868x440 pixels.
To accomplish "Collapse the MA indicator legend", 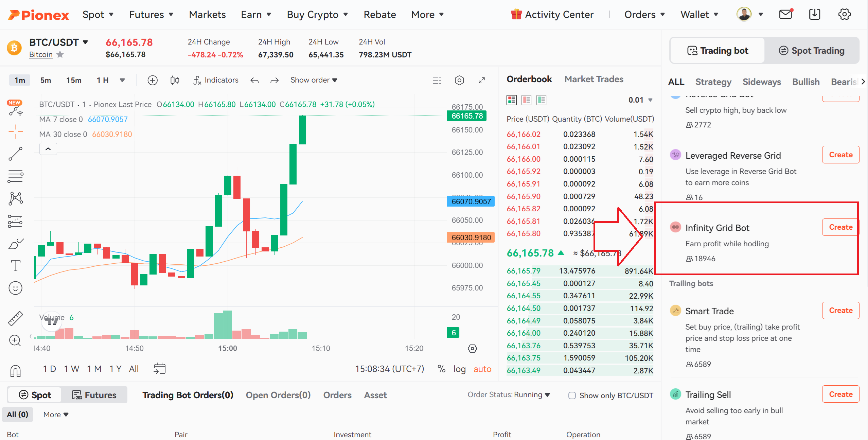I will (48, 149).
